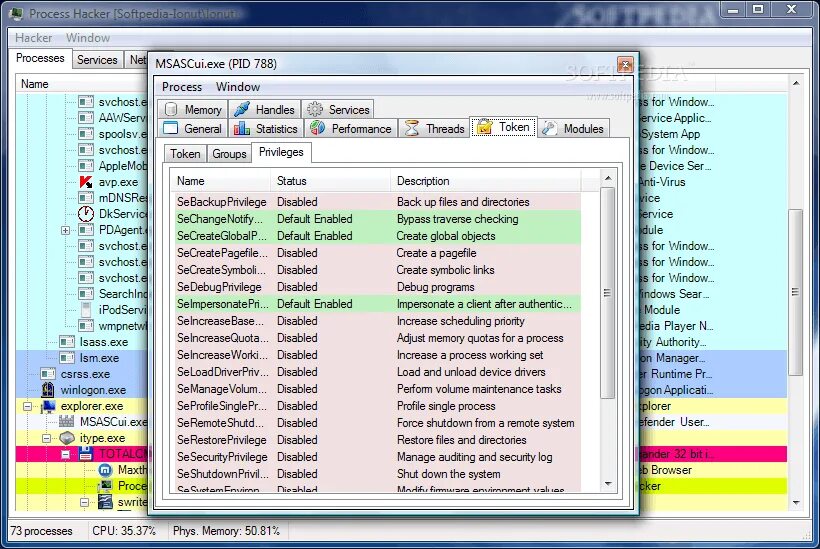Click the lsass.exe process icon
This screenshot has width=820, height=549.
[67, 342]
